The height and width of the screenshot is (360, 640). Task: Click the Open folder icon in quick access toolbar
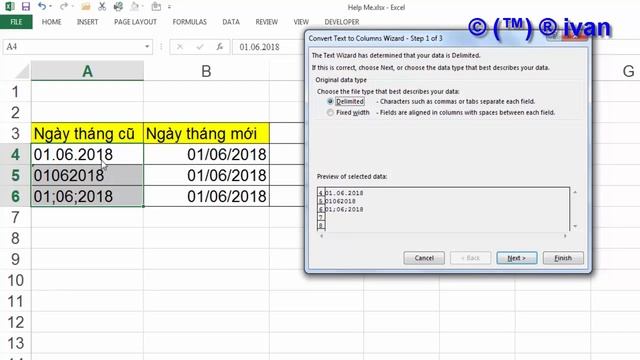pos(86,6)
